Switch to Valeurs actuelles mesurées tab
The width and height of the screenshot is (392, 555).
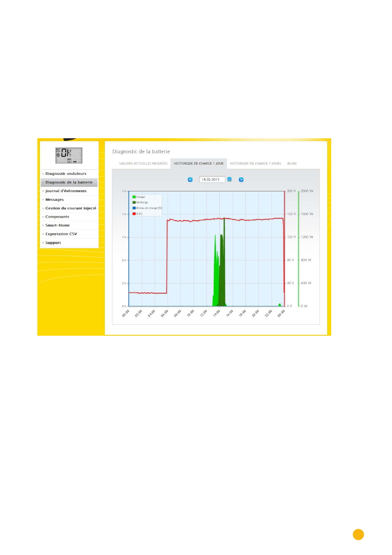[143, 164]
